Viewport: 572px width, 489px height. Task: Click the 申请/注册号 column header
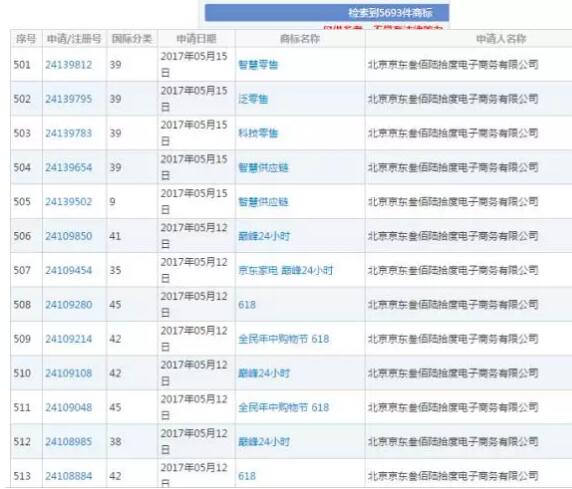point(74,39)
